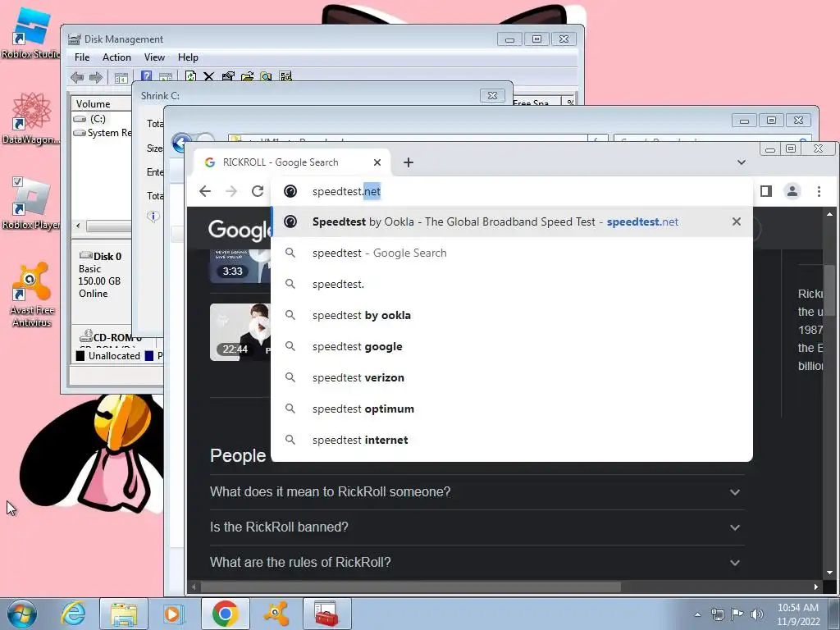840x630 pixels.
Task: Click the back arrow in Disk Management toolbar
Action: click(x=77, y=78)
